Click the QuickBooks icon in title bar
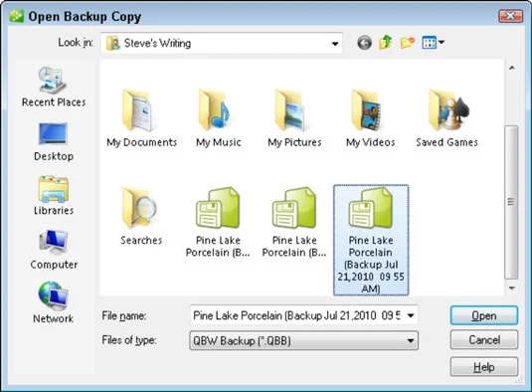The height and width of the screenshot is (392, 532). coord(17,16)
